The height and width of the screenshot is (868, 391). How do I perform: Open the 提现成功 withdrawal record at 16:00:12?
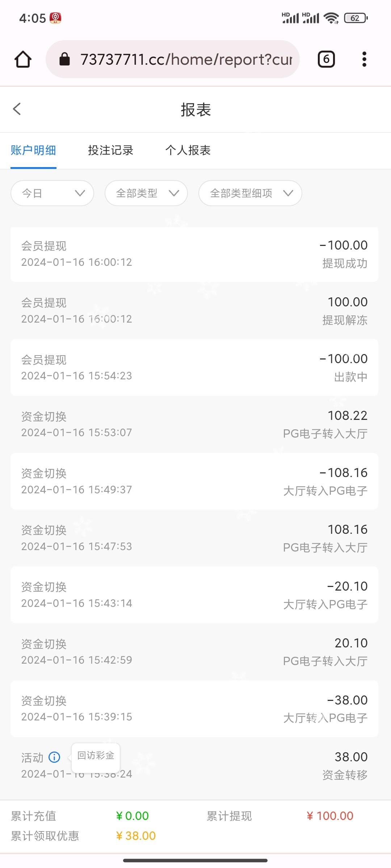point(194,254)
